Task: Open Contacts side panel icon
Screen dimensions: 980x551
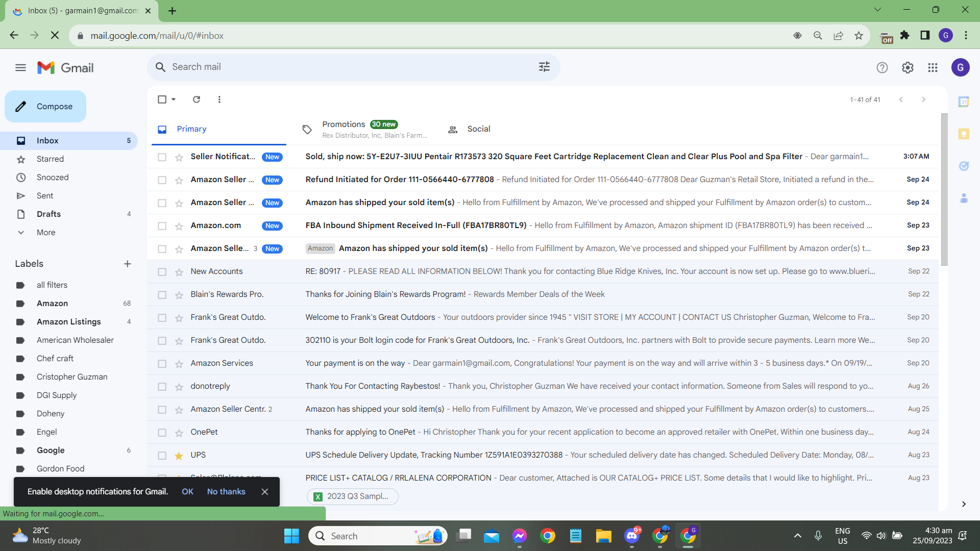Action: click(x=964, y=198)
